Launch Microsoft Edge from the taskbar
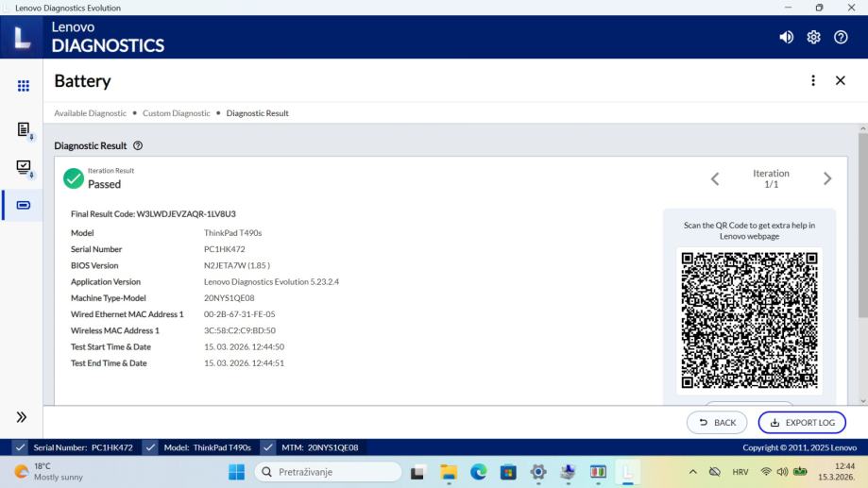 click(x=478, y=472)
